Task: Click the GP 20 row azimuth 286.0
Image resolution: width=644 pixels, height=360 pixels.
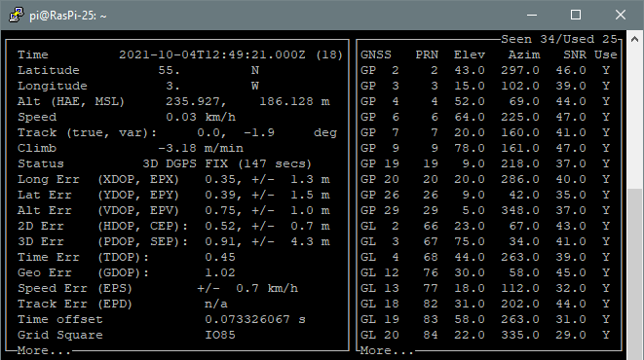Action: pyautogui.click(x=520, y=180)
